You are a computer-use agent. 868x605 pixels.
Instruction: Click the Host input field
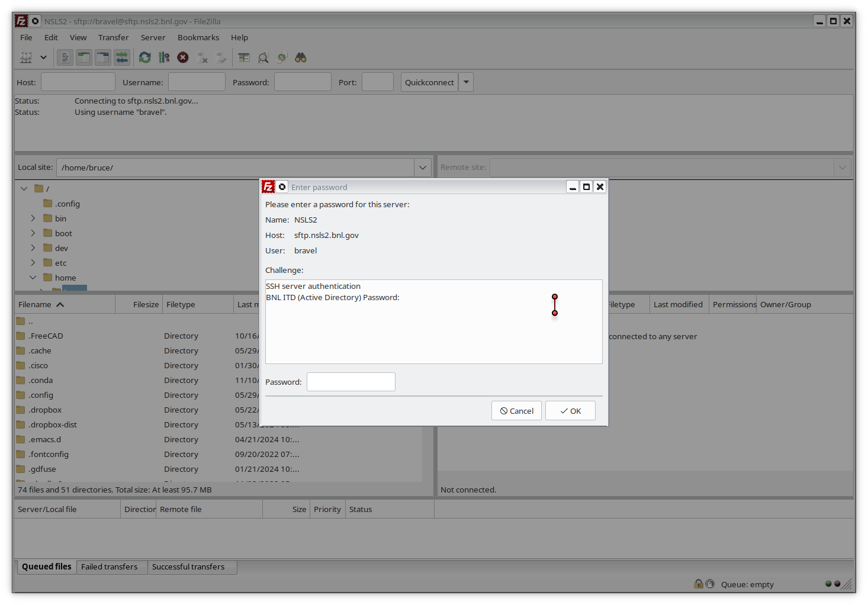78,82
